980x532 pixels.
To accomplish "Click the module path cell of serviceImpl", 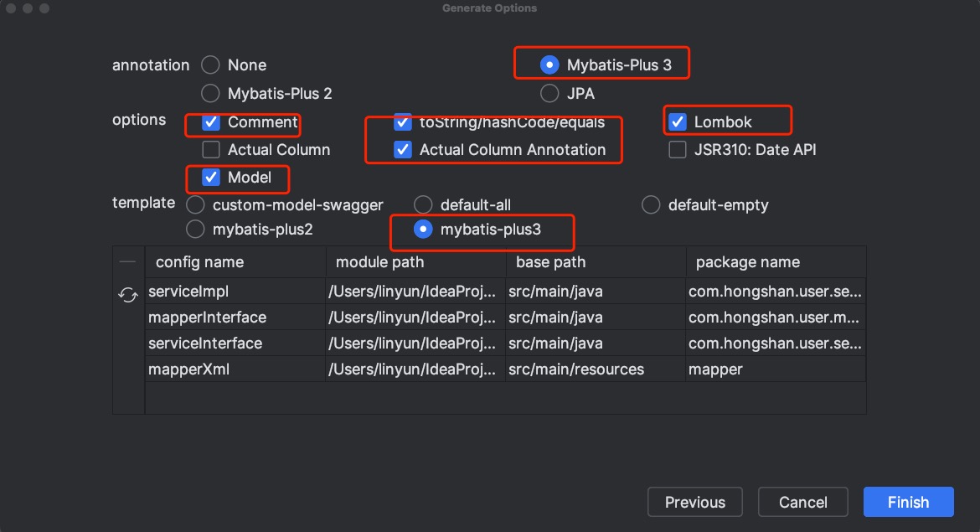I will (x=415, y=292).
